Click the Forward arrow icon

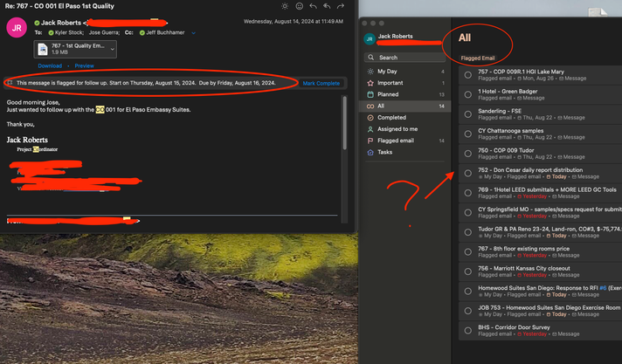pos(341,6)
